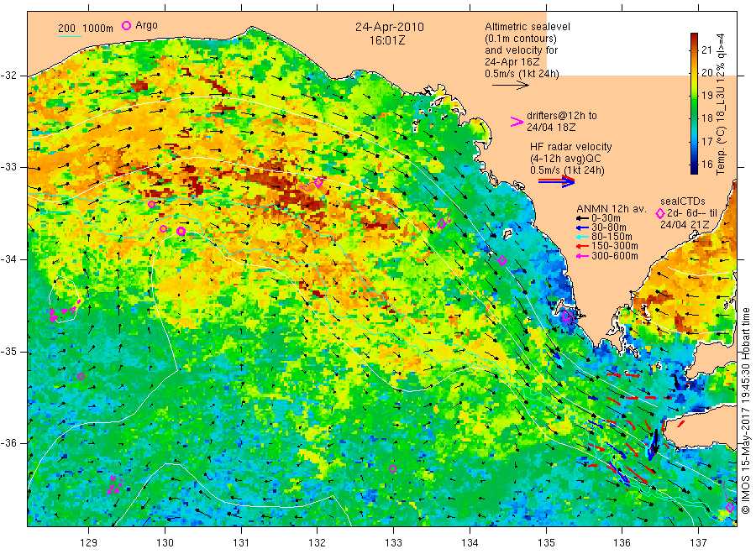The width and height of the screenshot is (756, 554).
Task: Click the 18 tick on the color bar
Action: pyautogui.click(x=707, y=118)
